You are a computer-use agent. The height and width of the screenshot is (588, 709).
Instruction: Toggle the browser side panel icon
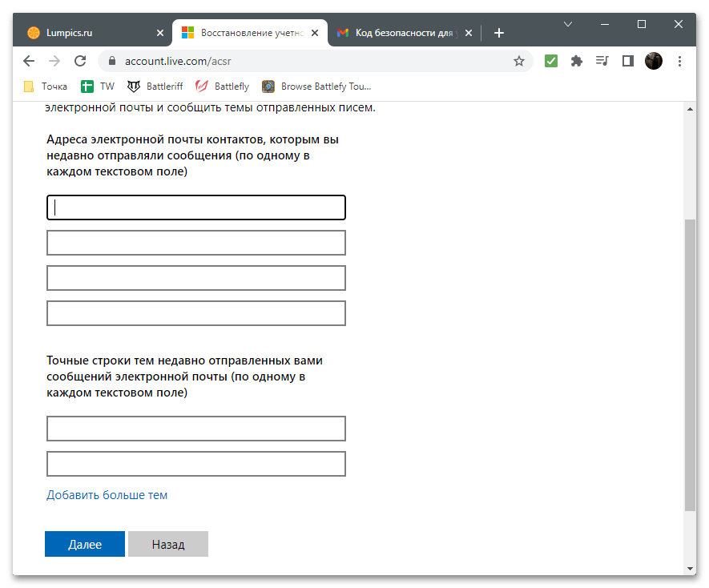pos(627,61)
